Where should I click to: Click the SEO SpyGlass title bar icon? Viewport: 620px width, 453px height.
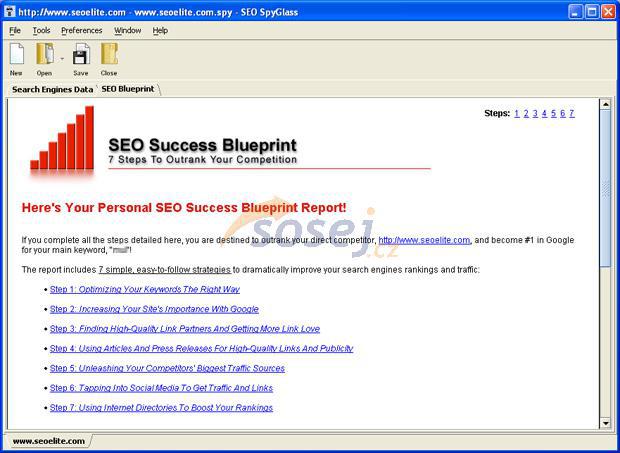(x=9, y=12)
